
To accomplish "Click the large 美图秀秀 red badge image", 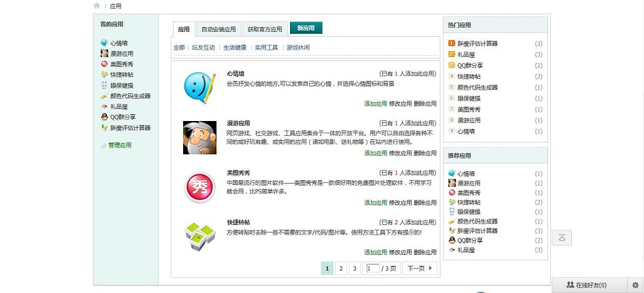I will [x=199, y=187].
